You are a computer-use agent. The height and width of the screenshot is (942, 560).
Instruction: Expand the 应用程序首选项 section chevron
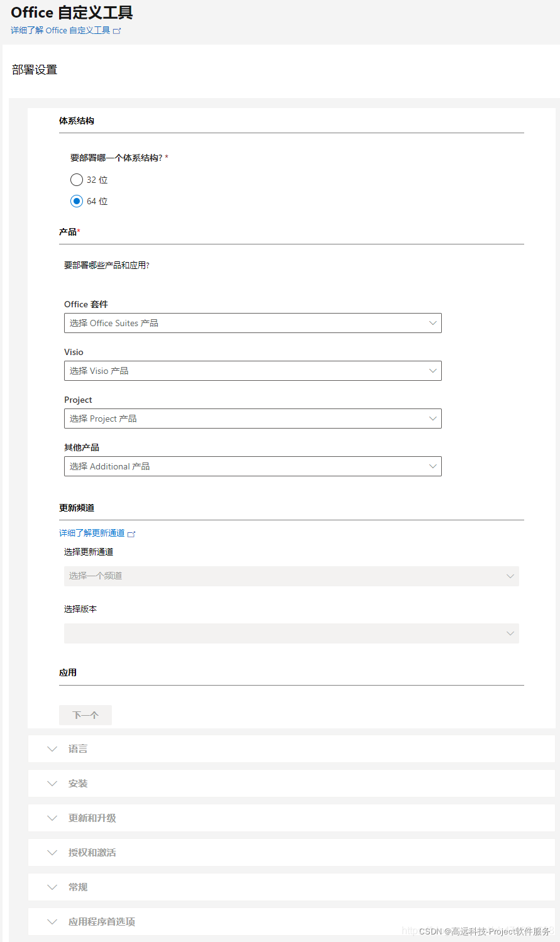[x=52, y=922]
